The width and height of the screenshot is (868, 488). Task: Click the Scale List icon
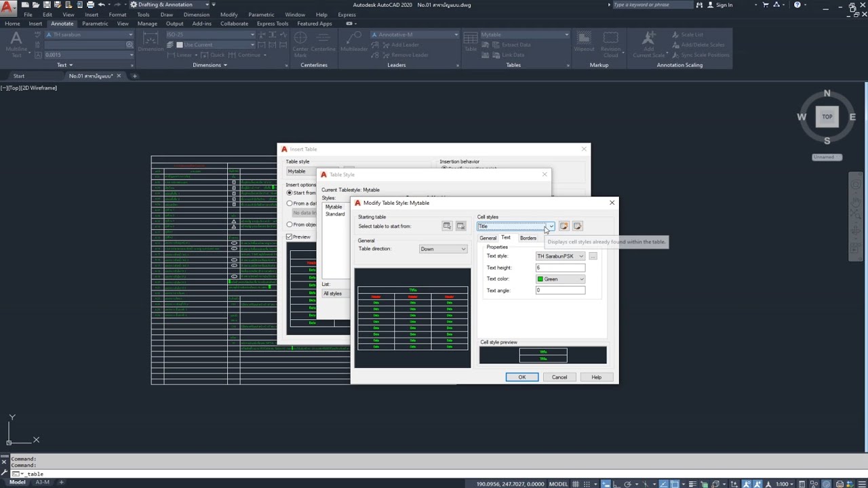[x=675, y=35]
